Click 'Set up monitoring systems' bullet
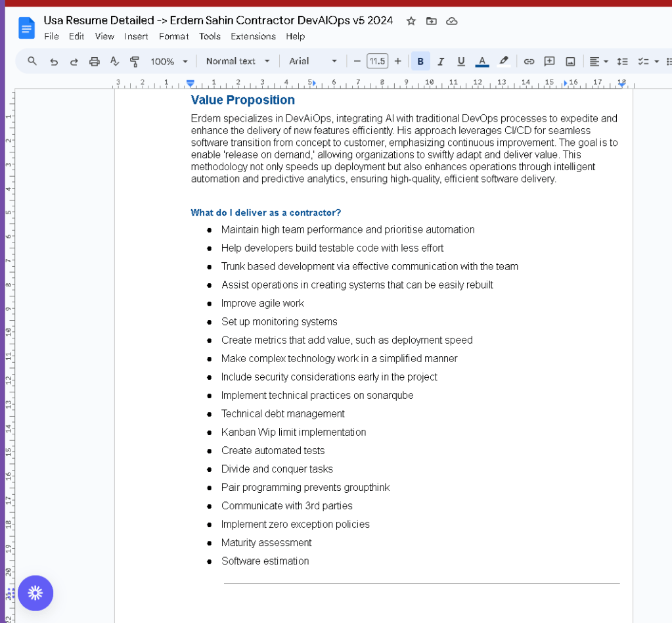 [279, 322]
